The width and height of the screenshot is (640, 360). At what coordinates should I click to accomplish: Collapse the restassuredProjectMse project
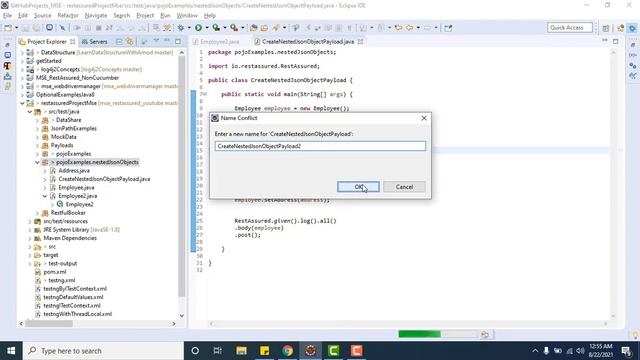pos(22,103)
